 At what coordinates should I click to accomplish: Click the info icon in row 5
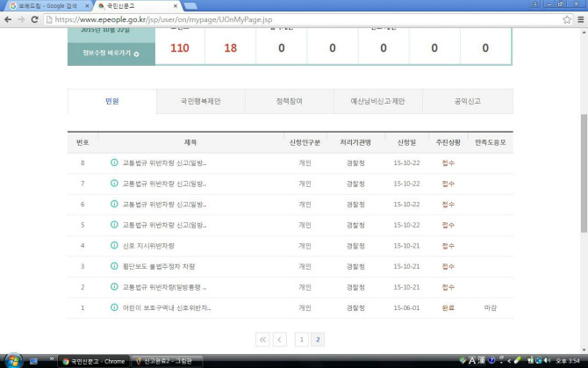coord(114,224)
